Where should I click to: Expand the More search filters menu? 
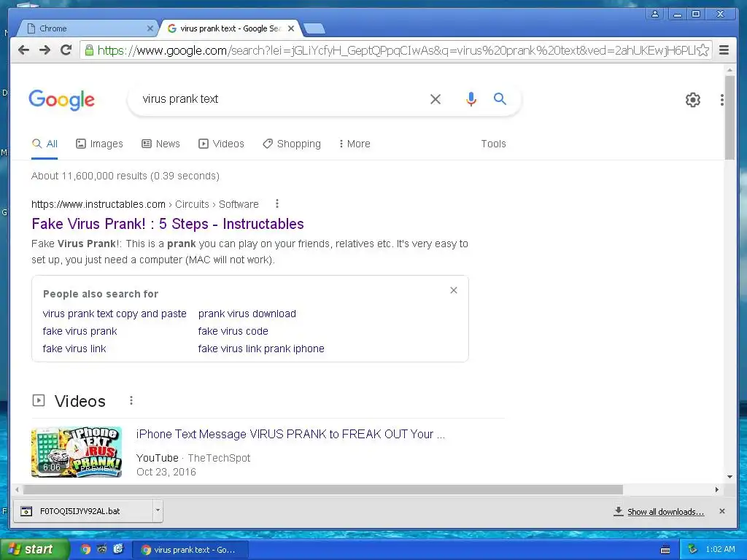click(355, 144)
